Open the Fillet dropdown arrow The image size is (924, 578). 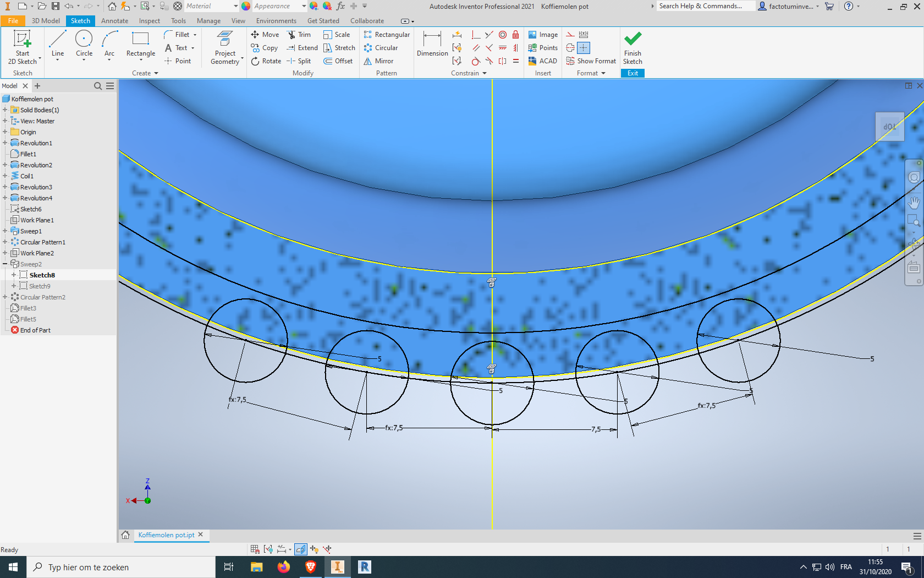click(x=194, y=34)
